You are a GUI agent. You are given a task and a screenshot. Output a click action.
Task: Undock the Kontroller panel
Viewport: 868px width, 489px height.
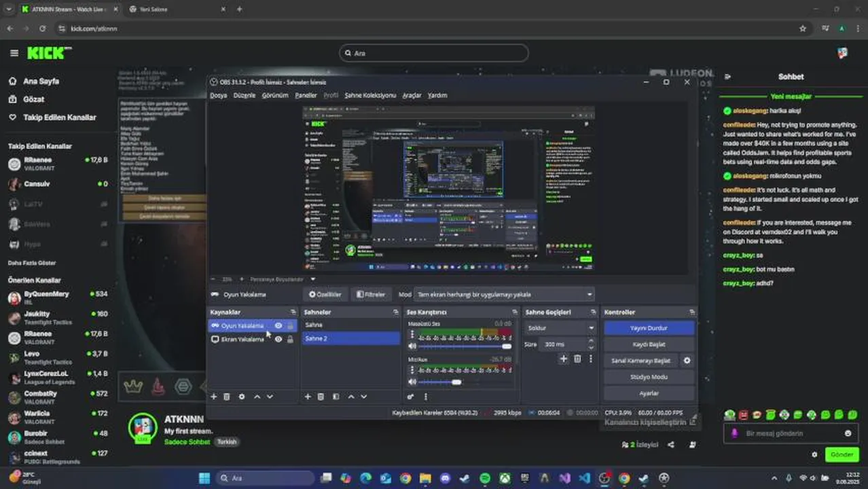[x=691, y=312]
